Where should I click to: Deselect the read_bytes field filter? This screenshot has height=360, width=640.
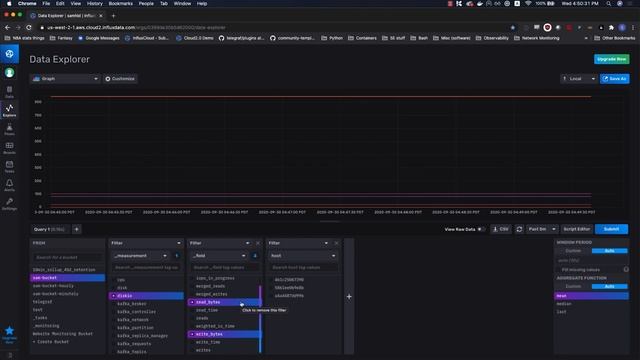click(x=224, y=302)
